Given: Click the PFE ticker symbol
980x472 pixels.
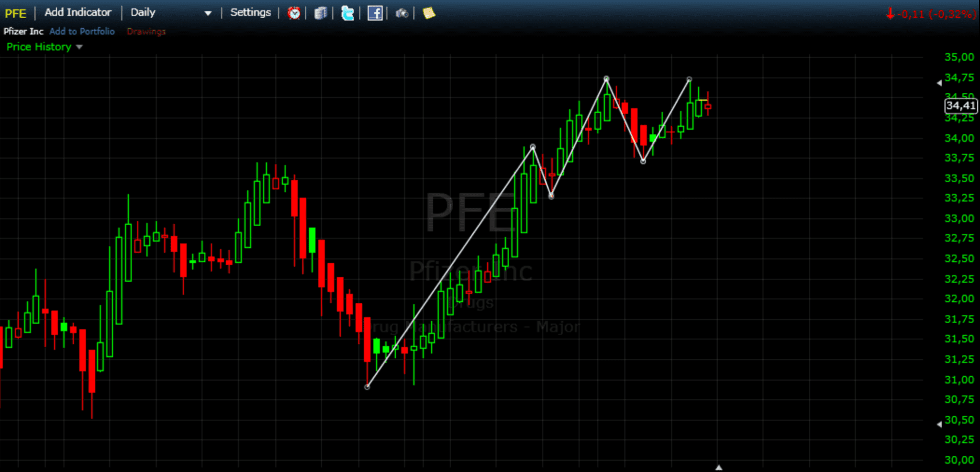Looking at the screenshot, I should coord(15,13).
